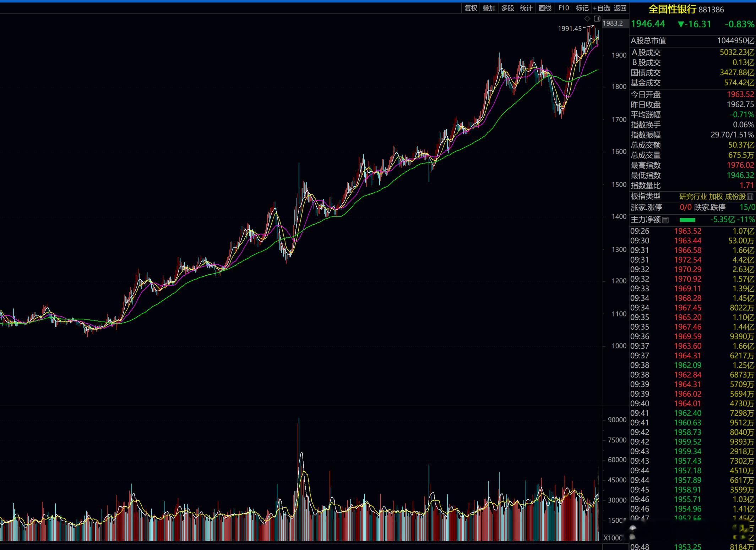Click the 全国性银行 index title
This screenshot has width=756, height=550.
672,9
